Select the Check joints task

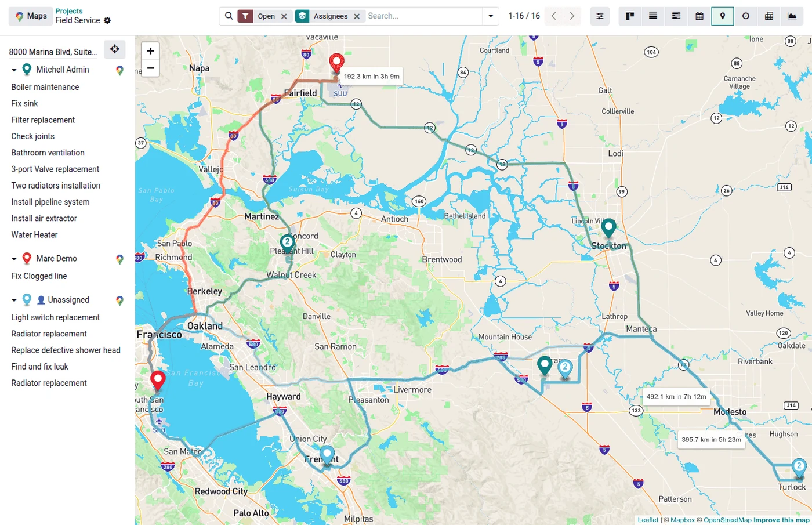click(x=32, y=136)
